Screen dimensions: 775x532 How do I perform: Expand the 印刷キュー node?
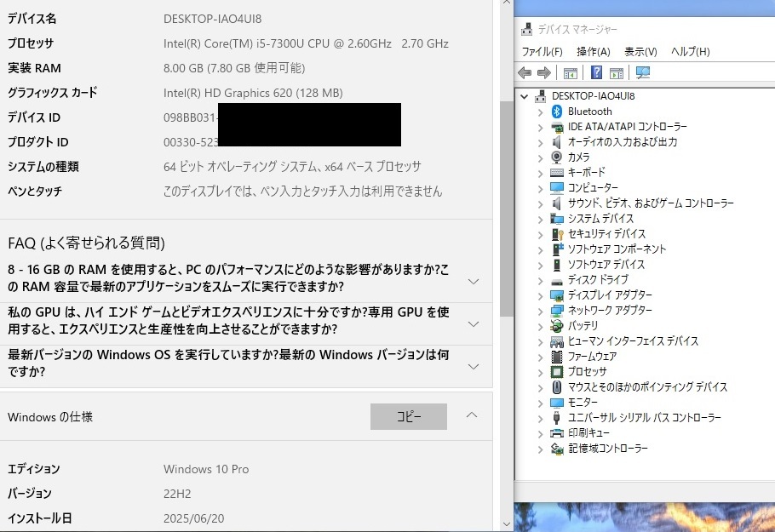[540, 434]
